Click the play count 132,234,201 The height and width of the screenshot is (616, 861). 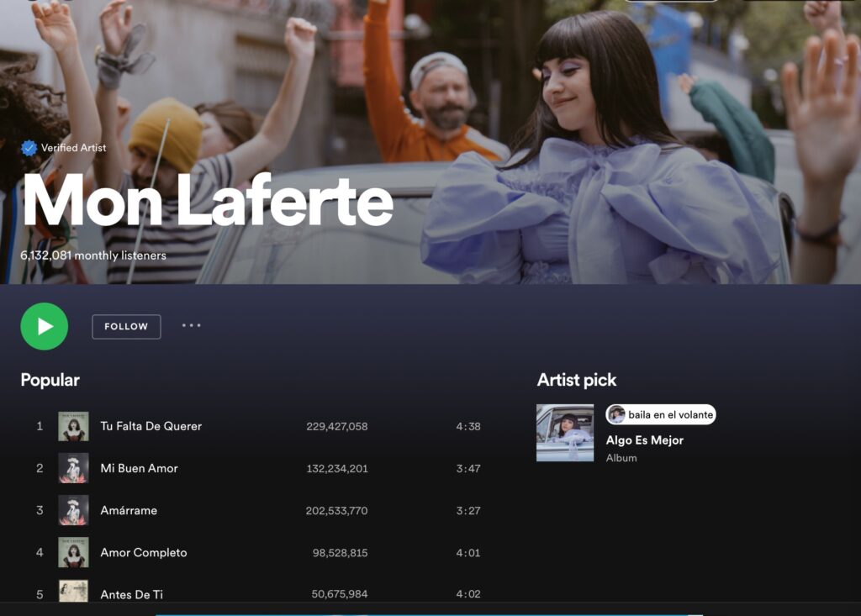pyautogui.click(x=337, y=469)
